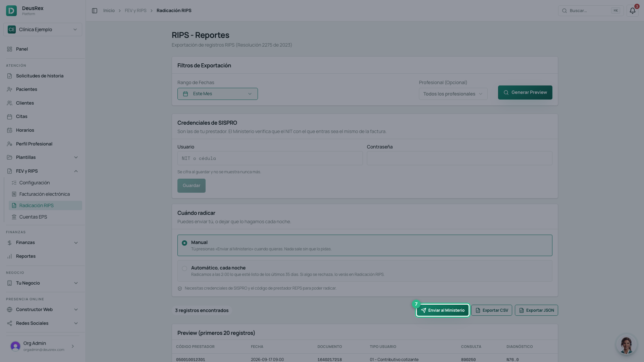The height and width of the screenshot is (362, 644).
Task: Click the Guardar credentials button
Action: click(191, 186)
